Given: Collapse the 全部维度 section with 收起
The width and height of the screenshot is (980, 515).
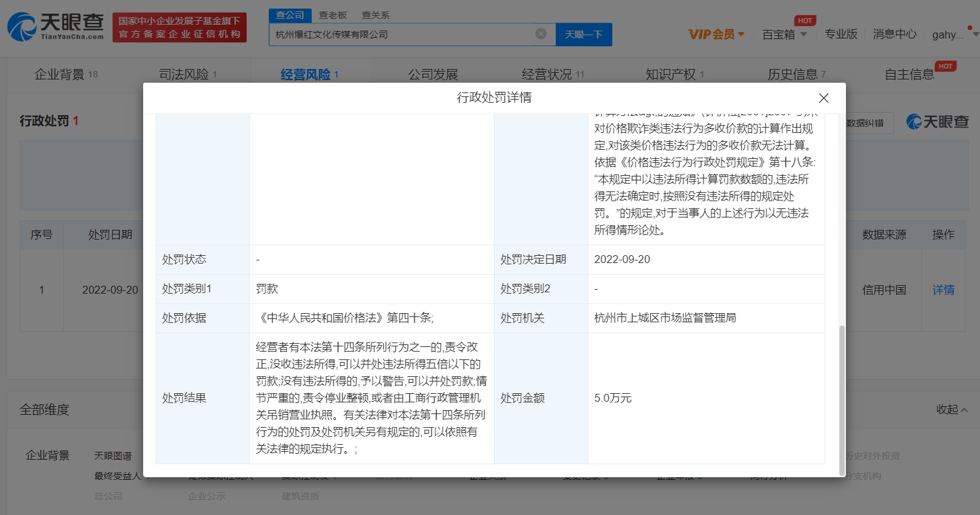Looking at the screenshot, I should point(952,410).
